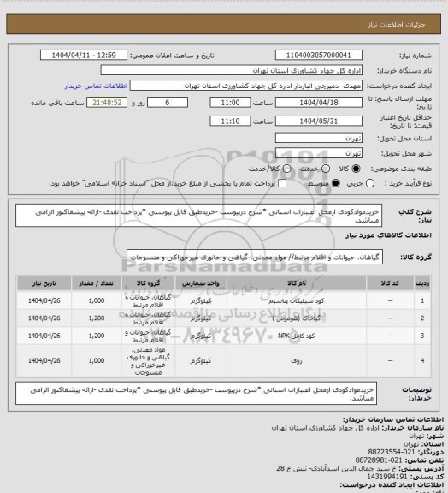This screenshot has height=493, width=448.
Task: Click the item name کود کامل NPK
Action: [x=296, y=336]
